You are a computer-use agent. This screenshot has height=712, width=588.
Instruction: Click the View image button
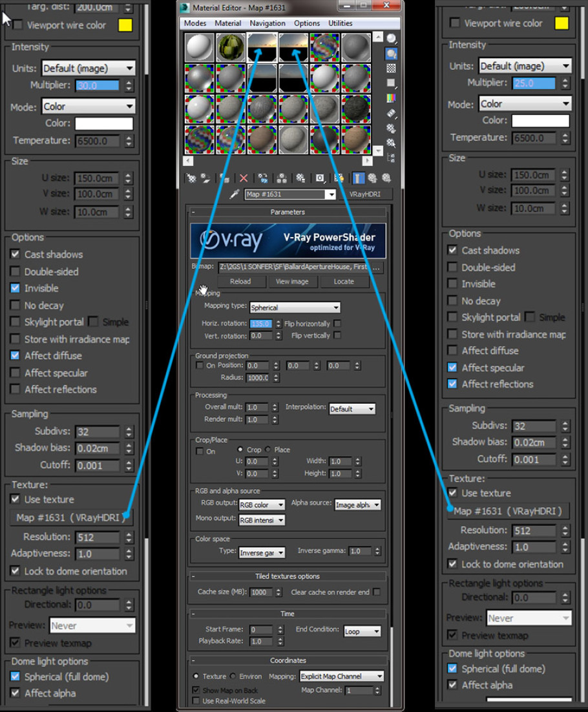click(x=292, y=282)
